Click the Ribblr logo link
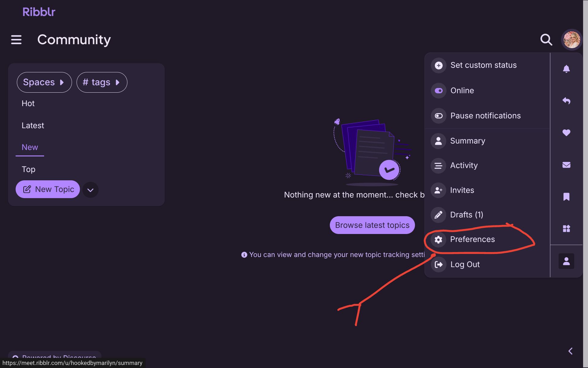The width and height of the screenshot is (588, 368). click(x=39, y=12)
